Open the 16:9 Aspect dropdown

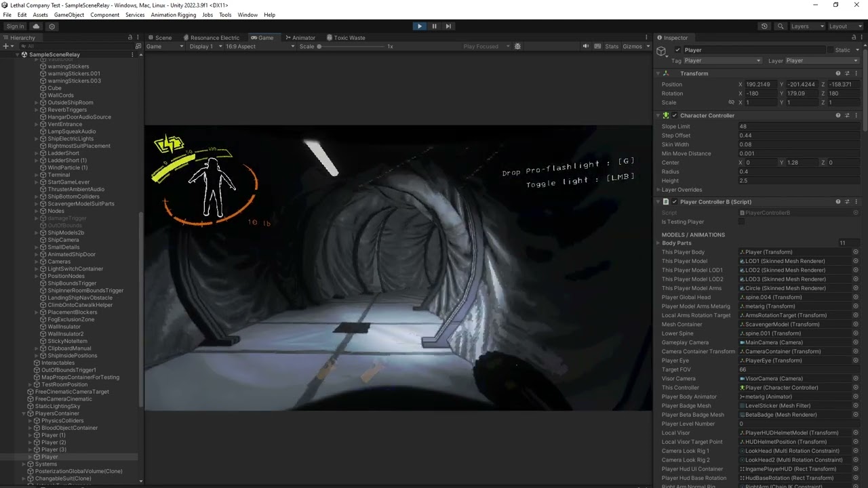click(x=260, y=46)
